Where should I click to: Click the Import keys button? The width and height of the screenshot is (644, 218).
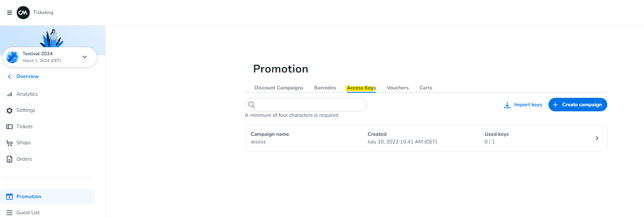point(523,105)
